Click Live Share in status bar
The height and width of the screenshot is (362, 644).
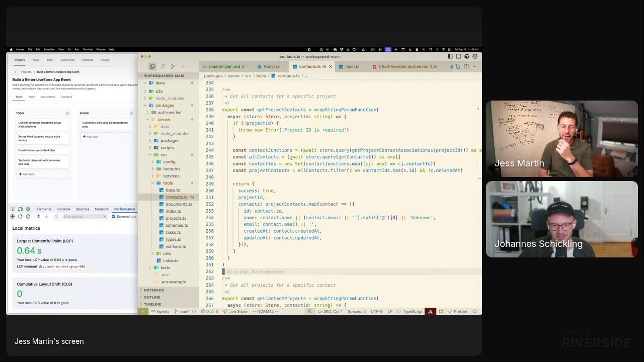click(235, 311)
